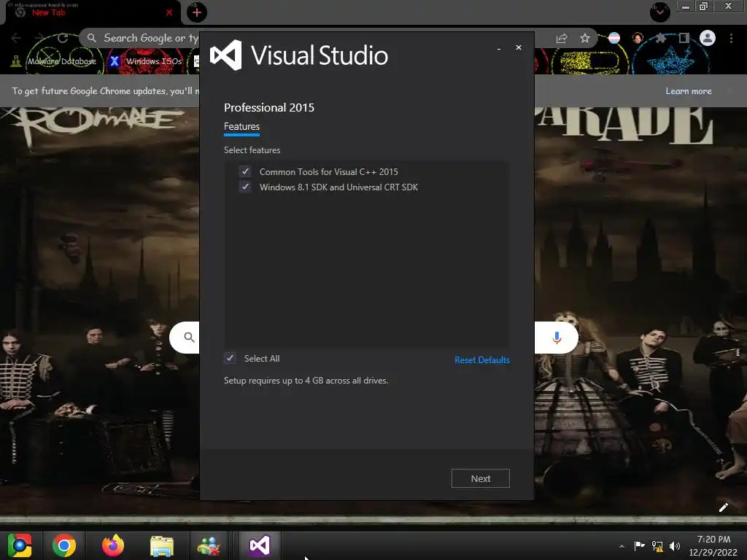Open the Features tab in setup
The width and height of the screenshot is (747, 560).
pyautogui.click(x=241, y=127)
